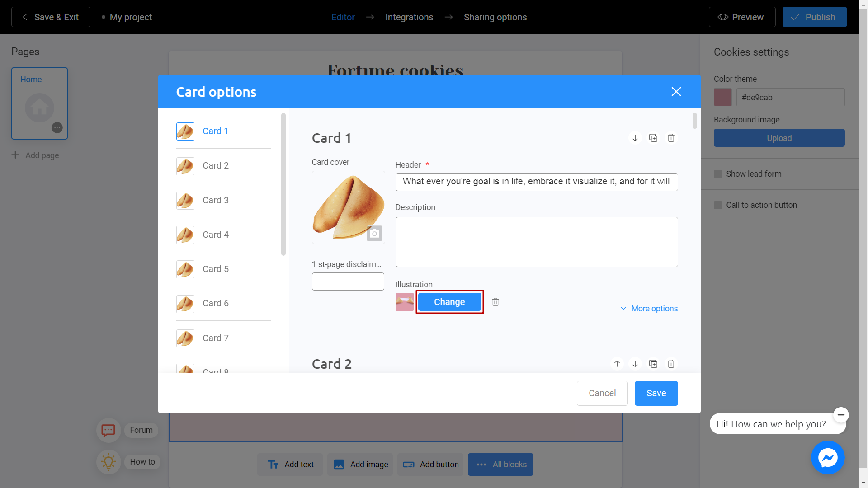Open the Home page options via ellipsis
Screen dimensions: 868x488
[57, 128]
